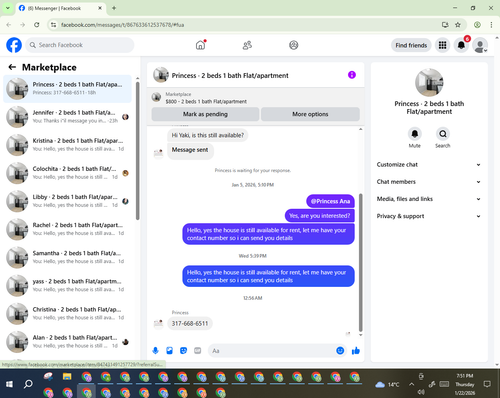Mute this conversation
This screenshot has height=398, width=500.
tap(415, 134)
